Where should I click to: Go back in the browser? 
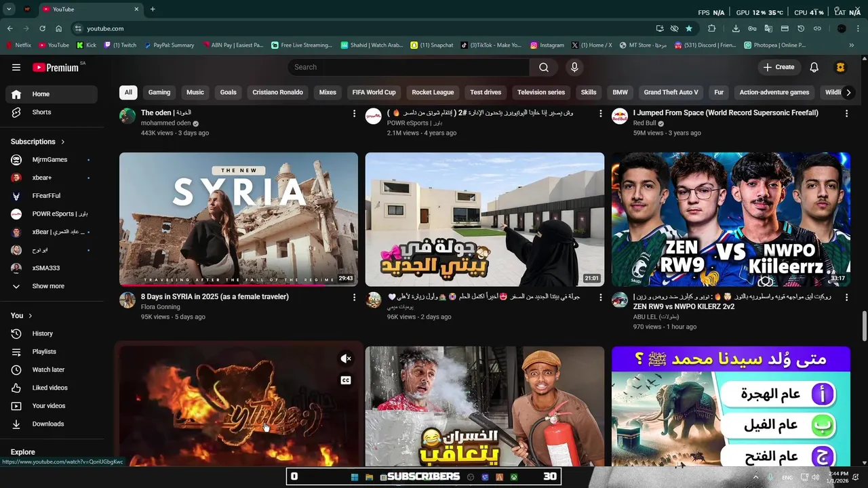[x=9, y=28]
